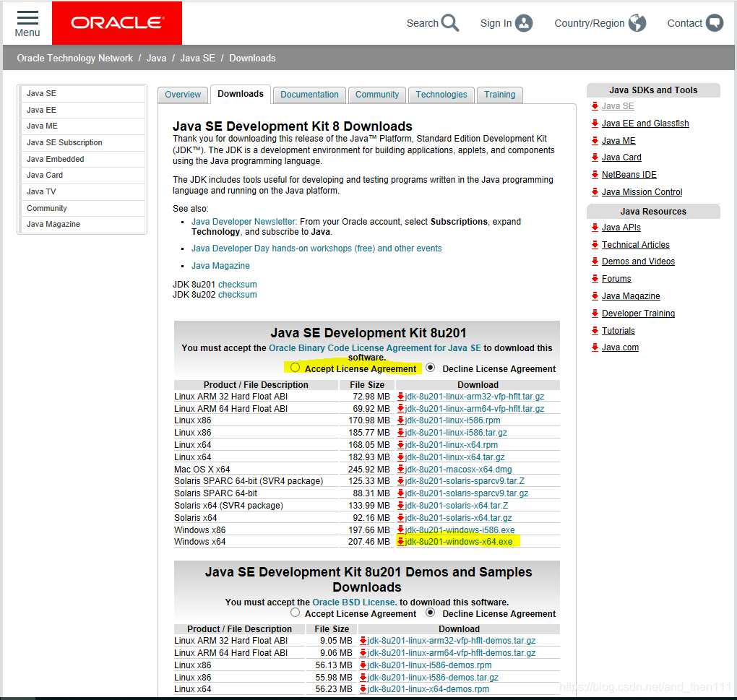Open the Technologies tab
The image size is (737, 700).
click(x=441, y=95)
